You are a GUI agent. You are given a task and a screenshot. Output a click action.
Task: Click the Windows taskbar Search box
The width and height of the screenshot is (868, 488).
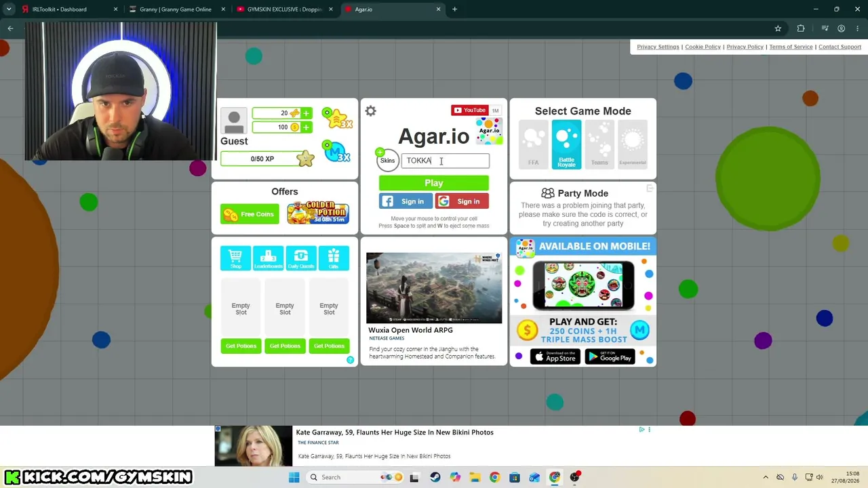pos(356,477)
